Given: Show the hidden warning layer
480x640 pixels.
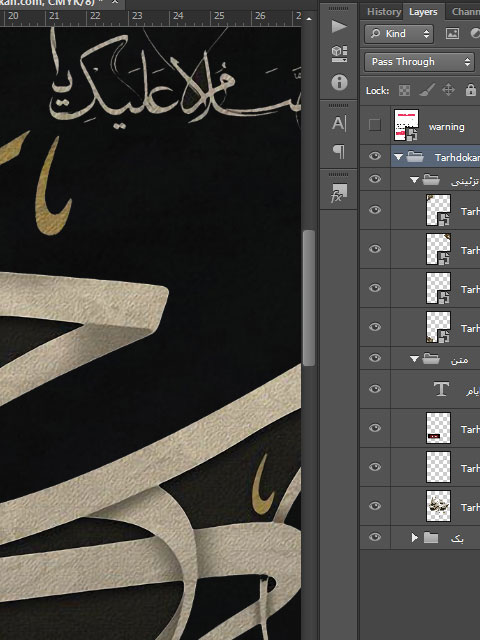Looking at the screenshot, I should pyautogui.click(x=375, y=125).
